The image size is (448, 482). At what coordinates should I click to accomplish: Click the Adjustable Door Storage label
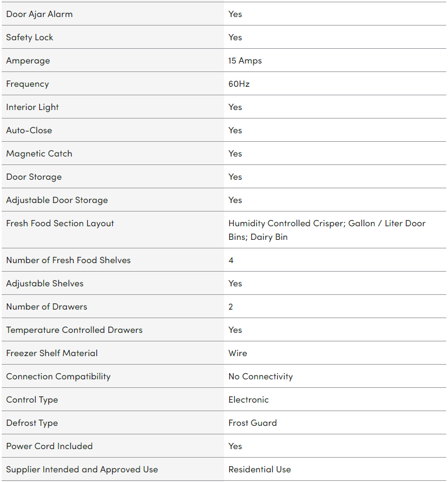(57, 200)
